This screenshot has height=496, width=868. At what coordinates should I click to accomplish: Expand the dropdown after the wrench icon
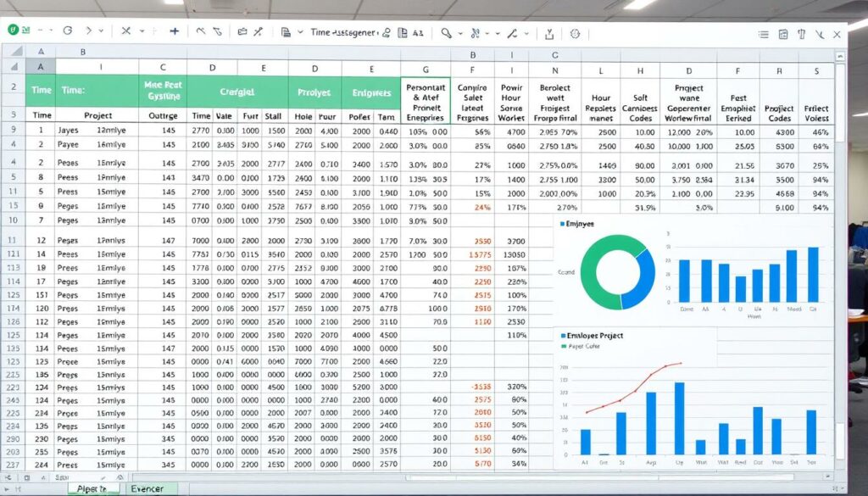pos(526,34)
